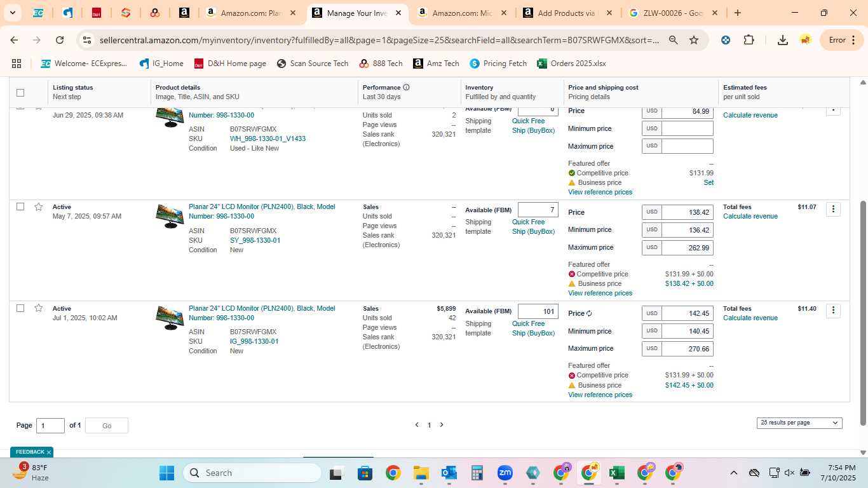
Task: Open the Zoom app in taskbar
Action: click(x=505, y=473)
